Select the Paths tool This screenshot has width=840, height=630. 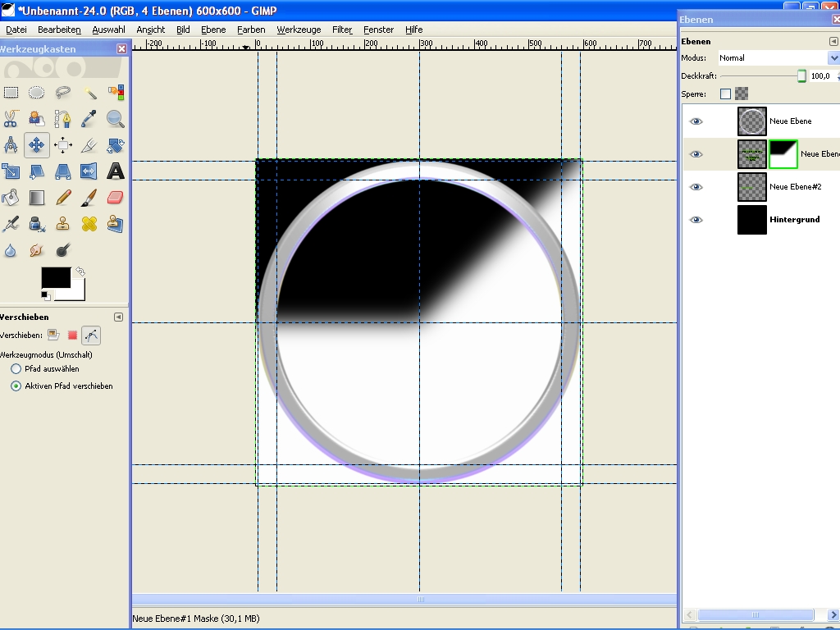[62, 119]
